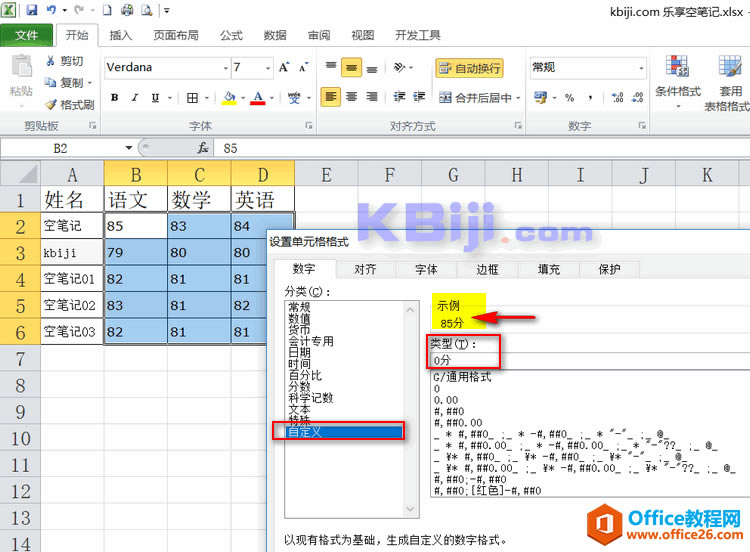Screen dimensions: 750x552
Task: Expand the underline style dropdown arrow
Action: tap(170, 98)
